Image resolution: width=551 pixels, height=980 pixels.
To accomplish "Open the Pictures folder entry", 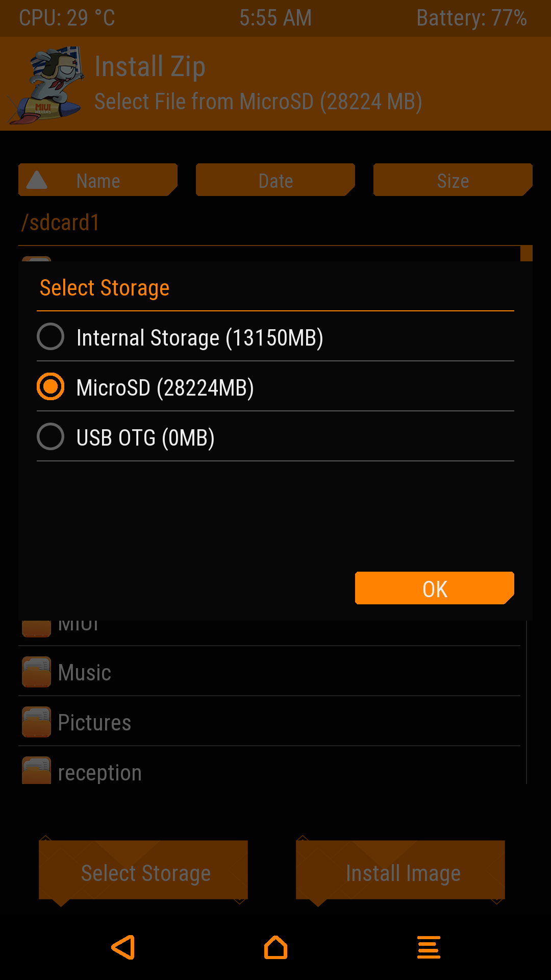I will (95, 723).
